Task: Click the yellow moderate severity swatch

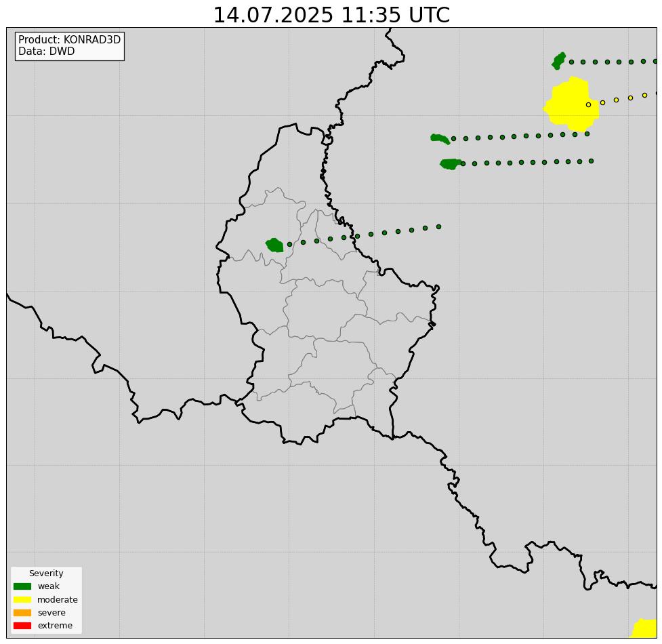Action: click(x=22, y=599)
